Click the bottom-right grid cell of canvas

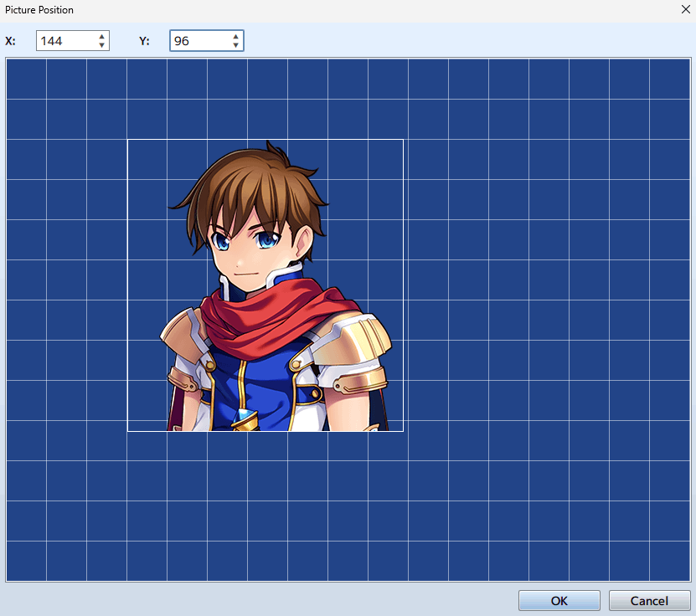[x=670, y=561]
